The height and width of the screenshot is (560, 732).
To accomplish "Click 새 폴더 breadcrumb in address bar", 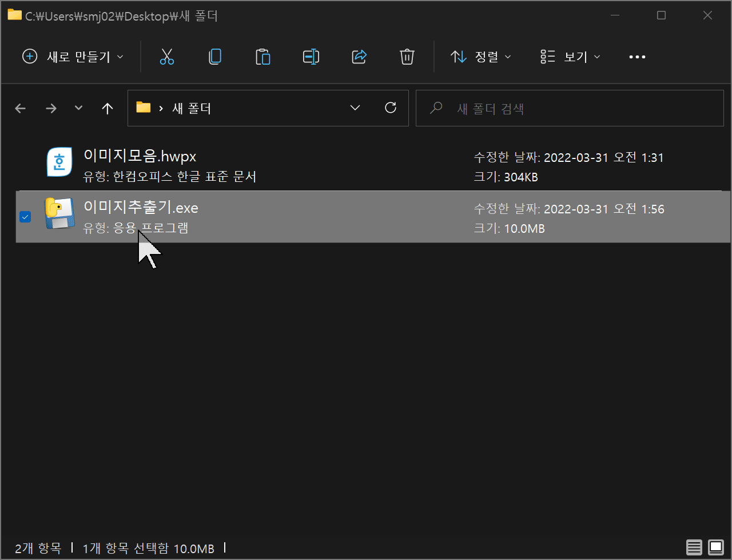I will tap(192, 108).
